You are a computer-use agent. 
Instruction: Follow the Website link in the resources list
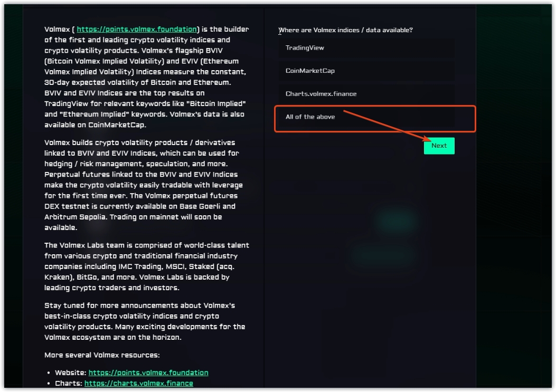click(148, 372)
